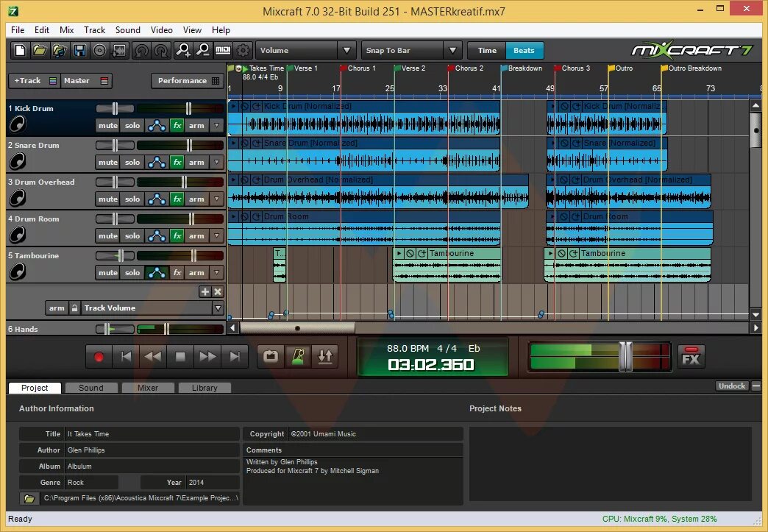Open fx on Drum Room track
This screenshot has height=532, width=768.
[x=177, y=235]
